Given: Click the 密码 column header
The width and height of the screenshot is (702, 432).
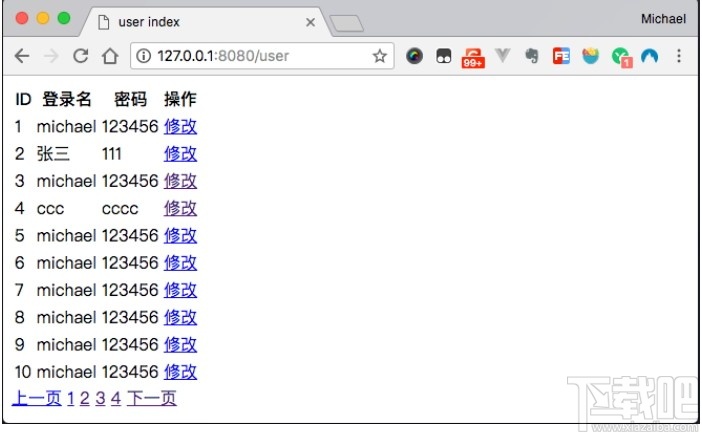Looking at the screenshot, I should tap(130, 99).
